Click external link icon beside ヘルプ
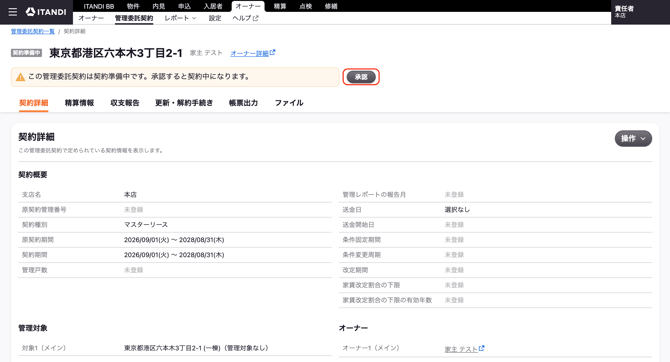 (x=256, y=18)
